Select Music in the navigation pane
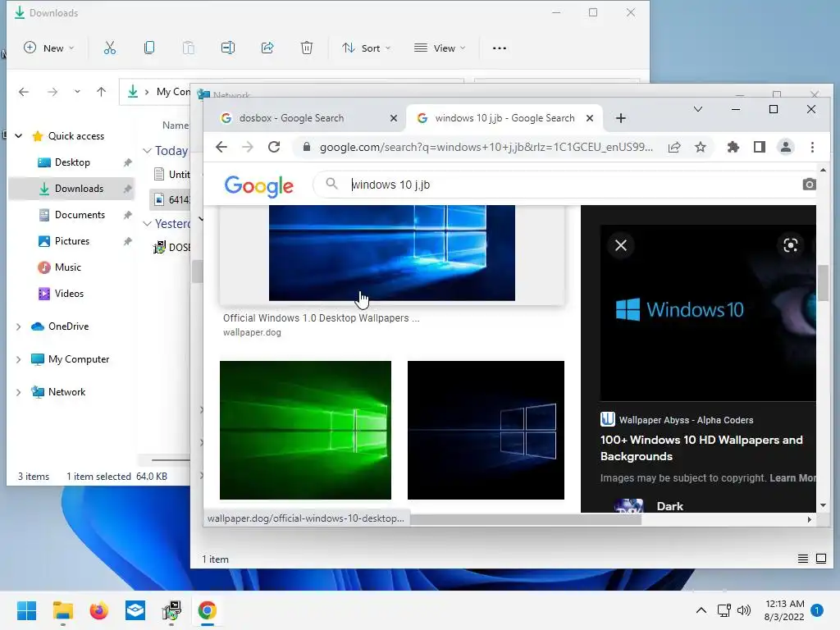Image resolution: width=840 pixels, height=630 pixels. pos(67,267)
